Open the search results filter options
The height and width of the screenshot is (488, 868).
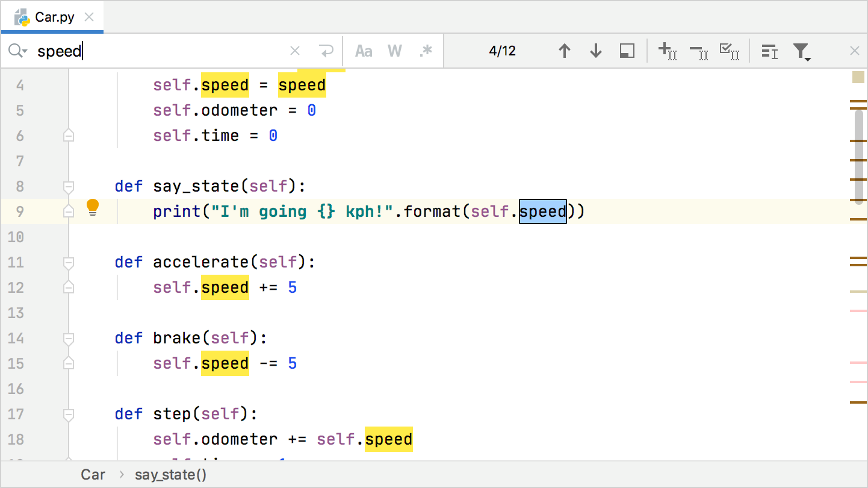pyautogui.click(x=802, y=51)
